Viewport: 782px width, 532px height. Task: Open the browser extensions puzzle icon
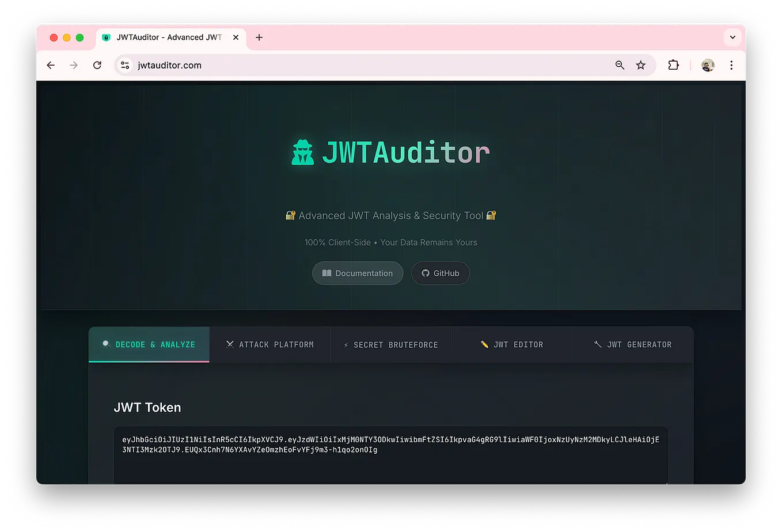673,65
